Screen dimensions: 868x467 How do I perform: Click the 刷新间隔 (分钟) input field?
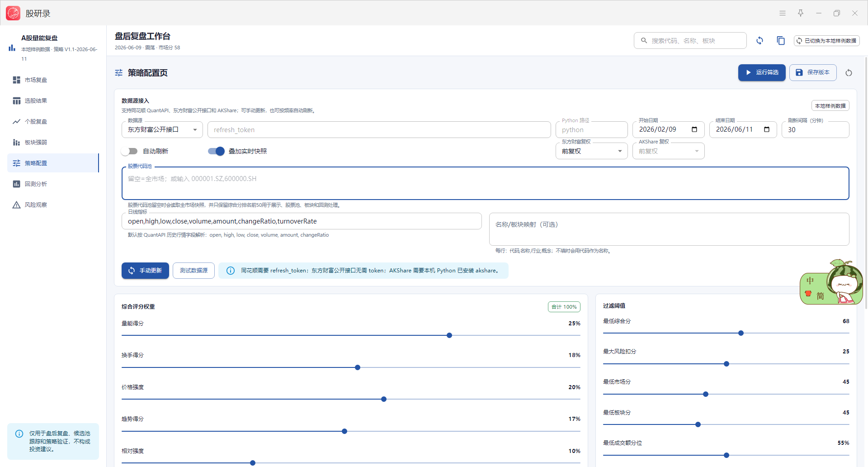tap(816, 130)
